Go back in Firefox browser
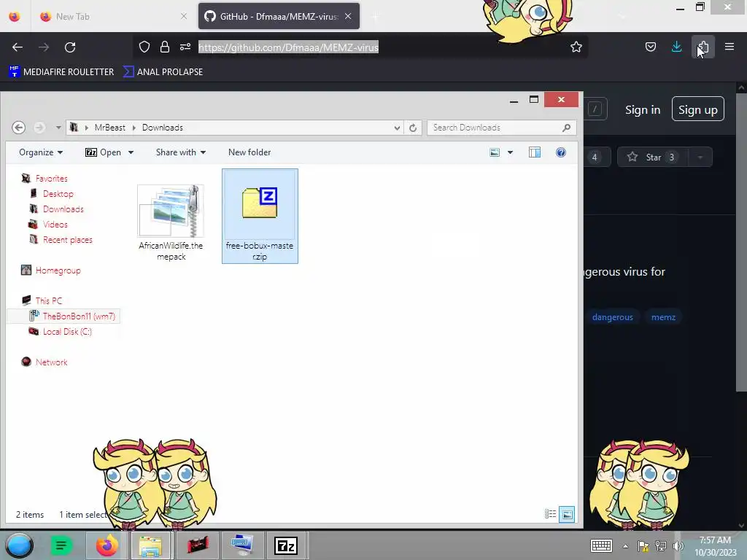747x560 pixels. 18,47
